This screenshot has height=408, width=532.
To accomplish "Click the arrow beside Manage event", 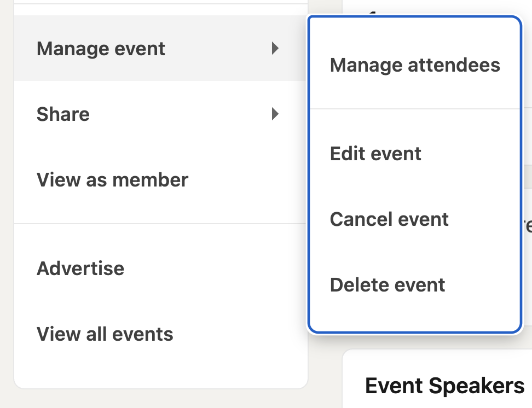I will (275, 49).
